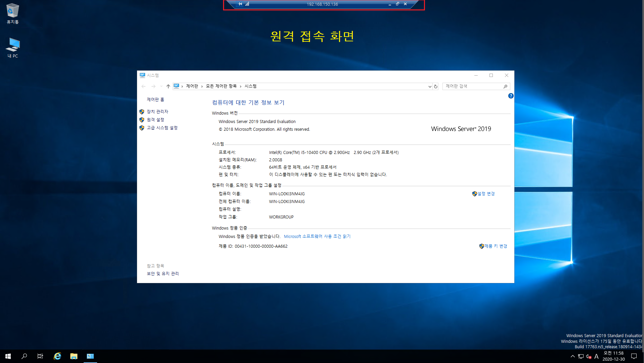Click the 2.00GB installed memory value

(275, 160)
